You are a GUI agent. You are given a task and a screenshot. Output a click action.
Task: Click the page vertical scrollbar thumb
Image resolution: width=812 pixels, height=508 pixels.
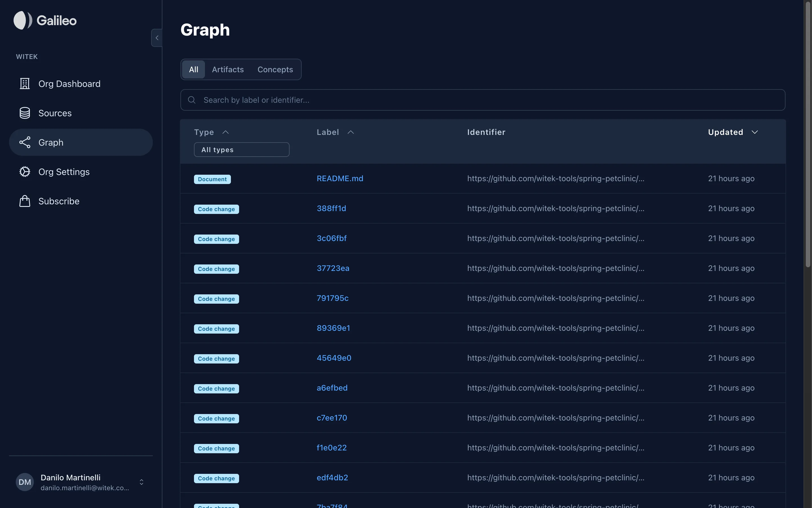pos(808,134)
